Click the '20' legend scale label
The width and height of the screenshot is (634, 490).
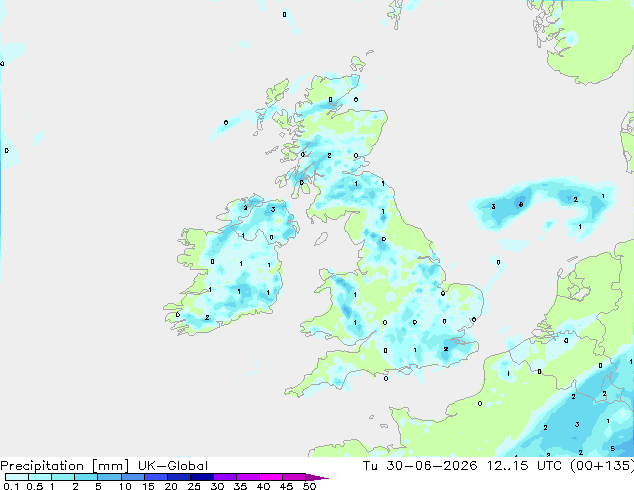tap(171, 486)
